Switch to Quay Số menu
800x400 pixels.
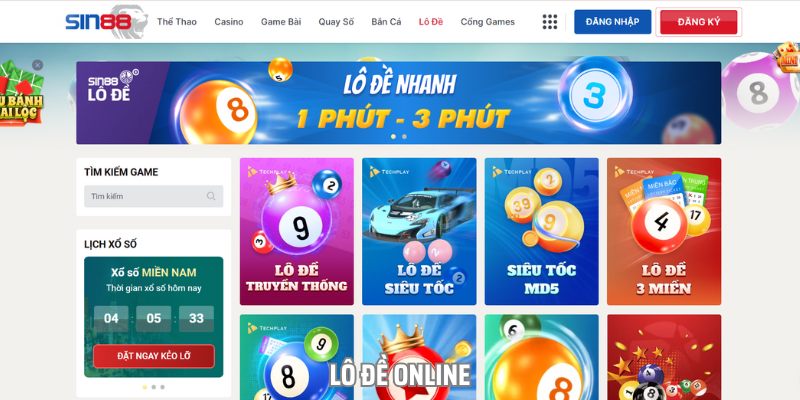(336, 22)
